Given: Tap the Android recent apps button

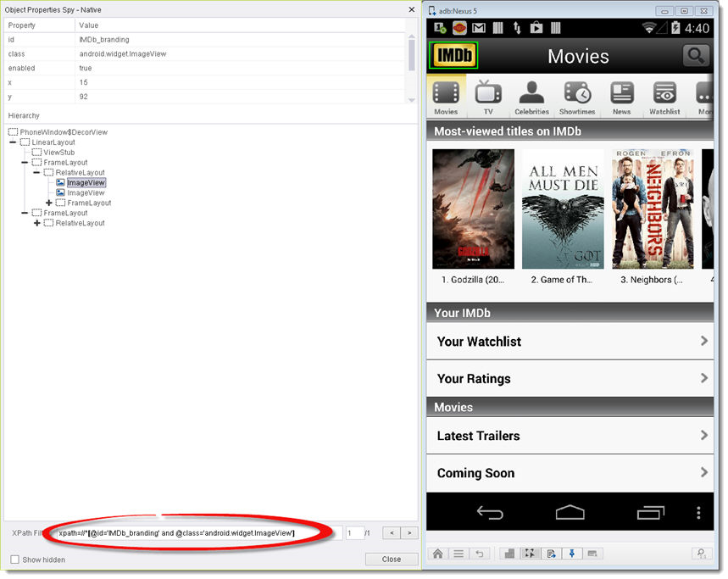Looking at the screenshot, I should pos(650,513).
